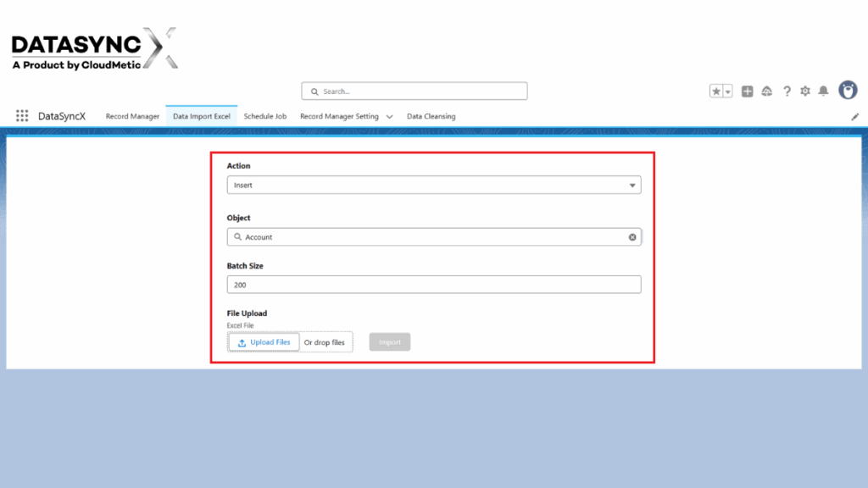
Task: Click the global Search bar
Action: [x=414, y=91]
